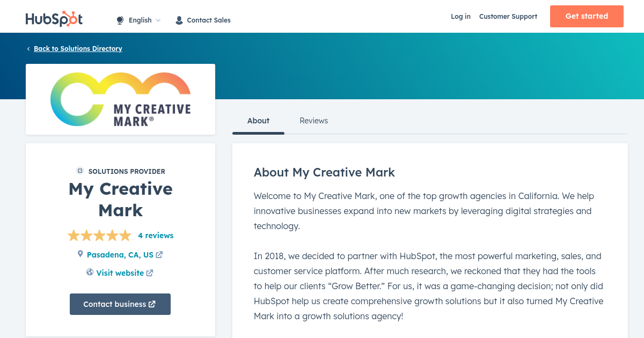This screenshot has height=338, width=644.
Task: Open the 4 reviews link
Action: 156,236
